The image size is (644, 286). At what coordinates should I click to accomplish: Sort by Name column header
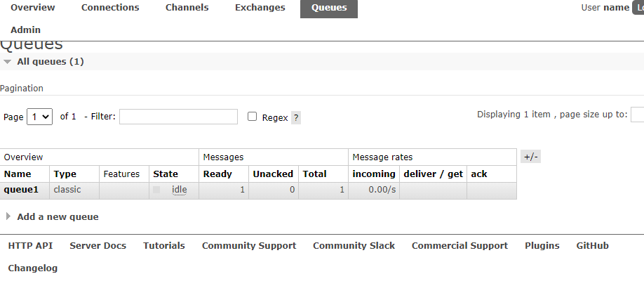tap(18, 174)
